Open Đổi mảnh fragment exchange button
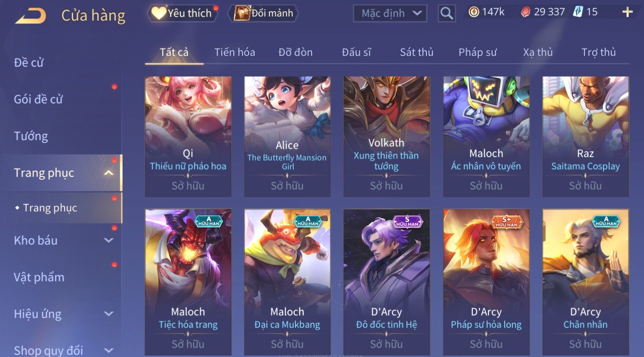Screen dimensions: 644x357 click(x=264, y=13)
